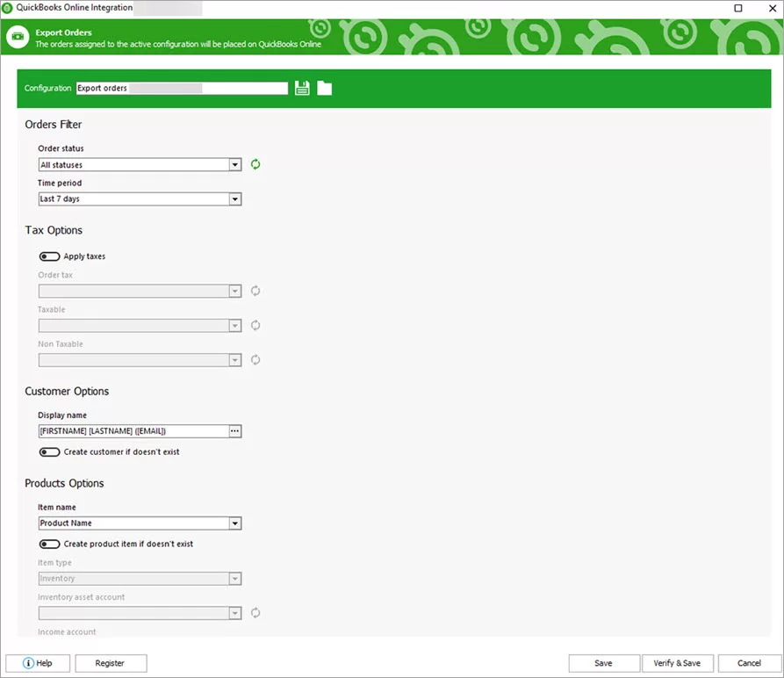
Task: Open the Item name dropdown
Action: pyautogui.click(x=235, y=523)
